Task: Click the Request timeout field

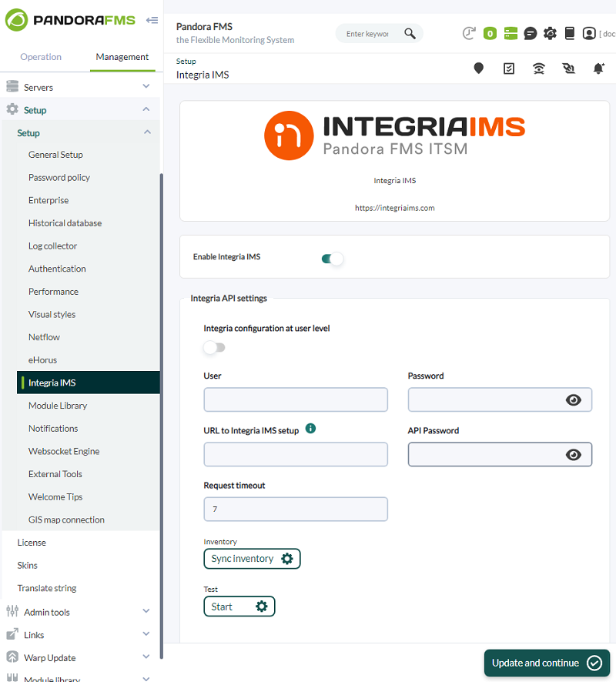Action: (296, 509)
